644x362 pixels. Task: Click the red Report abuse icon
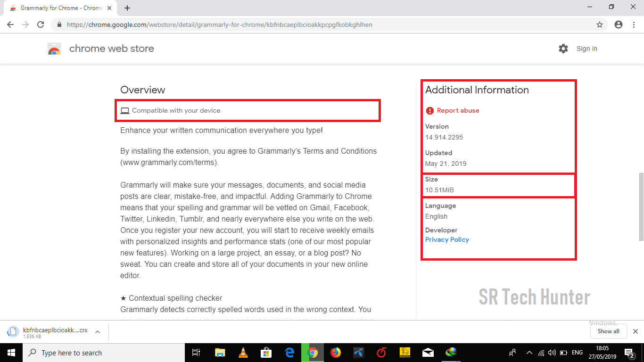(x=429, y=110)
